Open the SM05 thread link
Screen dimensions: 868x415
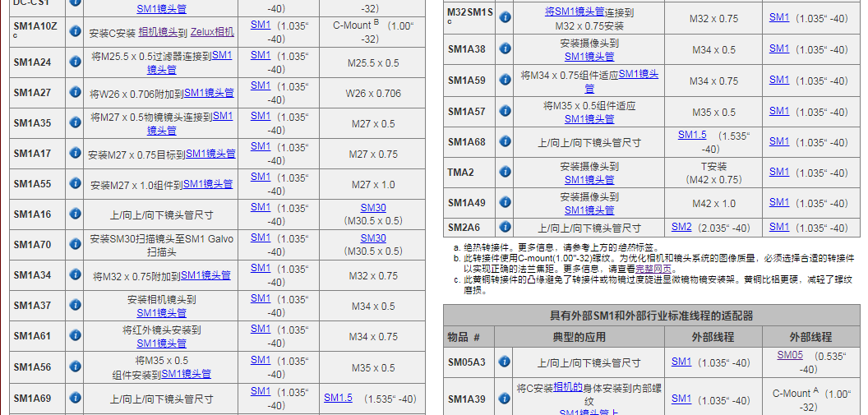coord(790,354)
